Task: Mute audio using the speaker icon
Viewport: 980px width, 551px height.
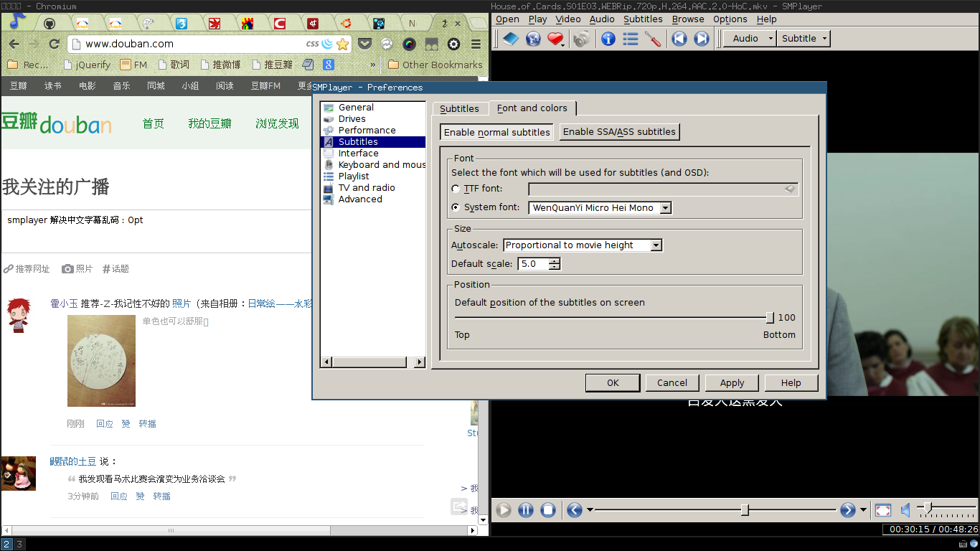Action: tap(905, 510)
